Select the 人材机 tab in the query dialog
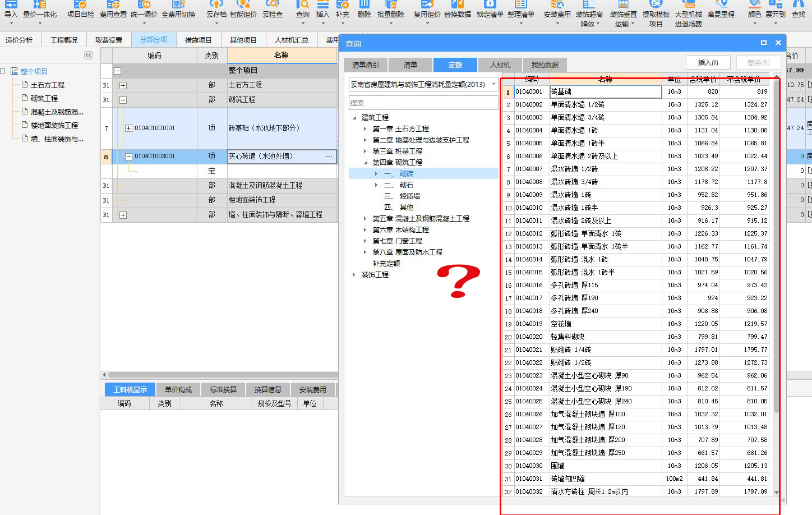812x515 pixels. 500,65
